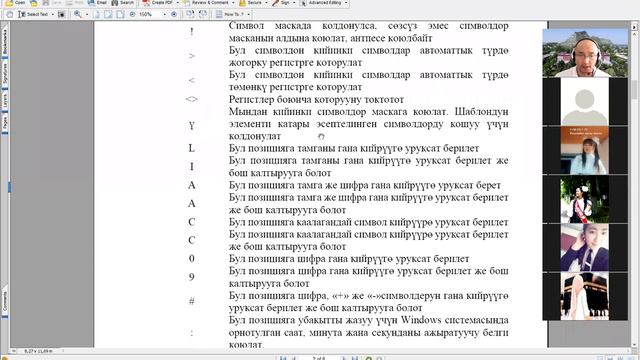The width and height of the screenshot is (640, 360).
Task: Click the text 'Бул позицияга цифра гана кийрүүгө уруксат берилет'
Action: coord(349,258)
